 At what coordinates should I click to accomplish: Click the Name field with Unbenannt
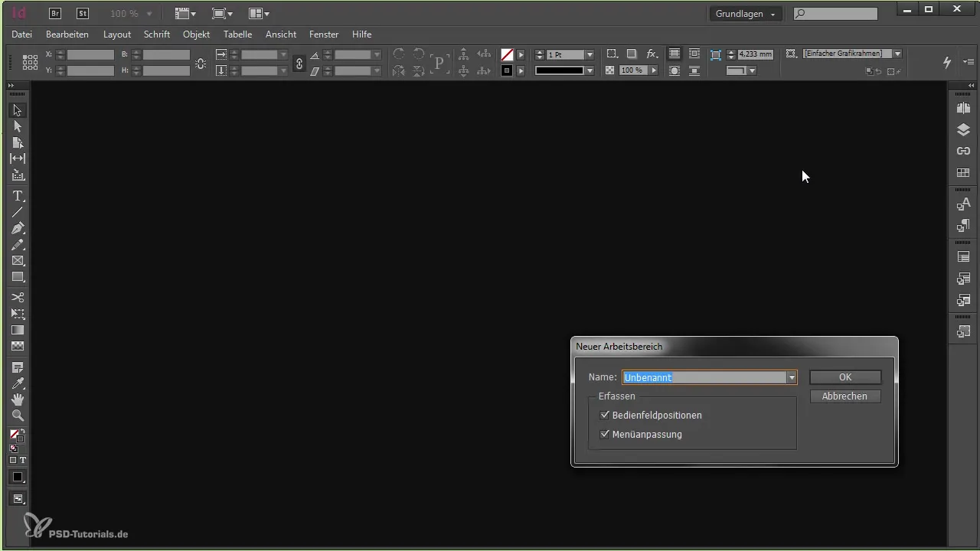click(704, 377)
